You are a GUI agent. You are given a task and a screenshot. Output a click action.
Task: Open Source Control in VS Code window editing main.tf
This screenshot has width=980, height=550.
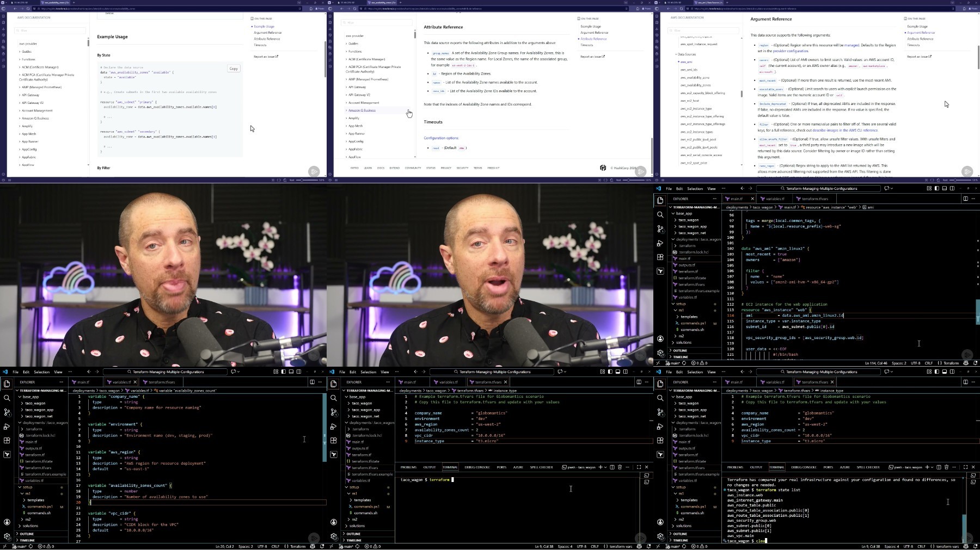tap(660, 228)
